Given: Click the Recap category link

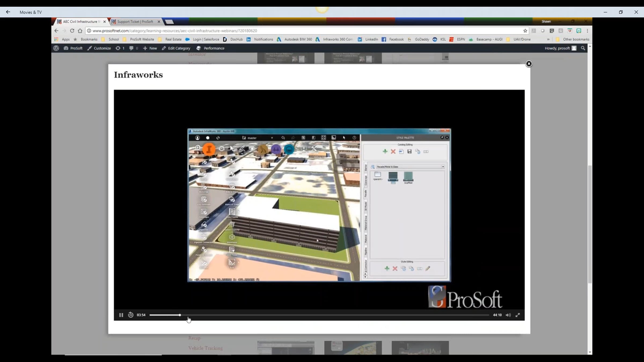Looking at the screenshot, I should 194,338.
